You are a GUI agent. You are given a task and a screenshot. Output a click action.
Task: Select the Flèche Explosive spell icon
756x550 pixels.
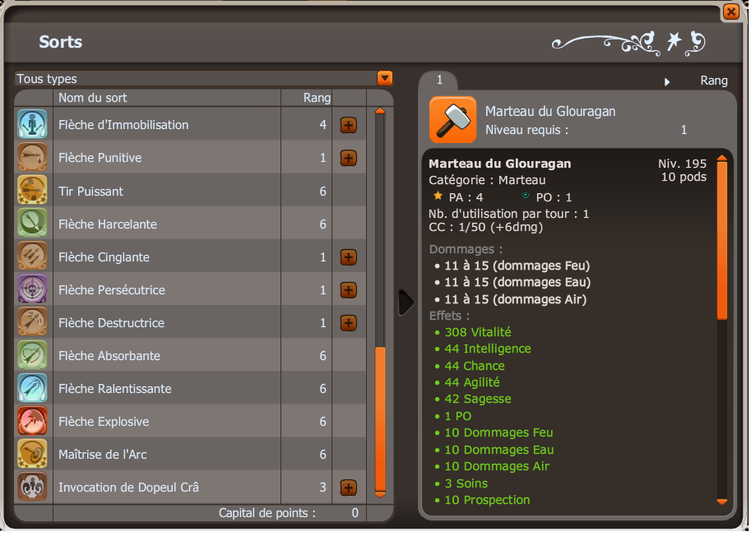[32, 421]
